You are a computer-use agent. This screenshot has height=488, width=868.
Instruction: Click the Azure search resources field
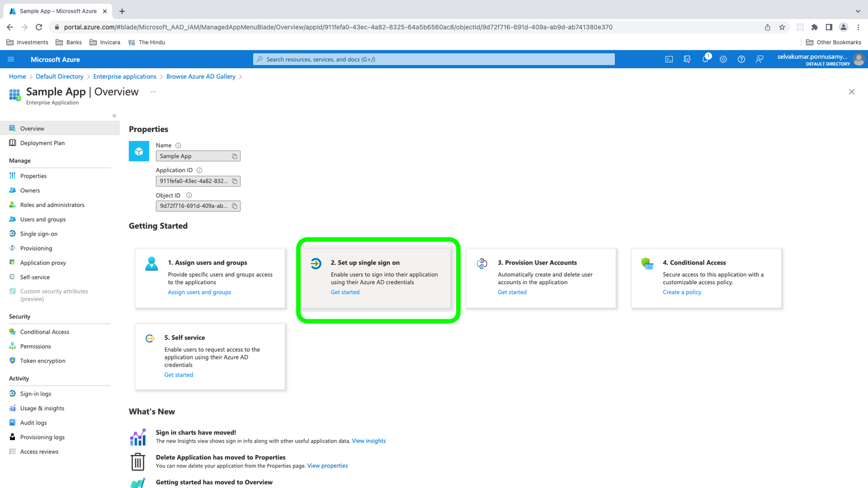pos(434,59)
